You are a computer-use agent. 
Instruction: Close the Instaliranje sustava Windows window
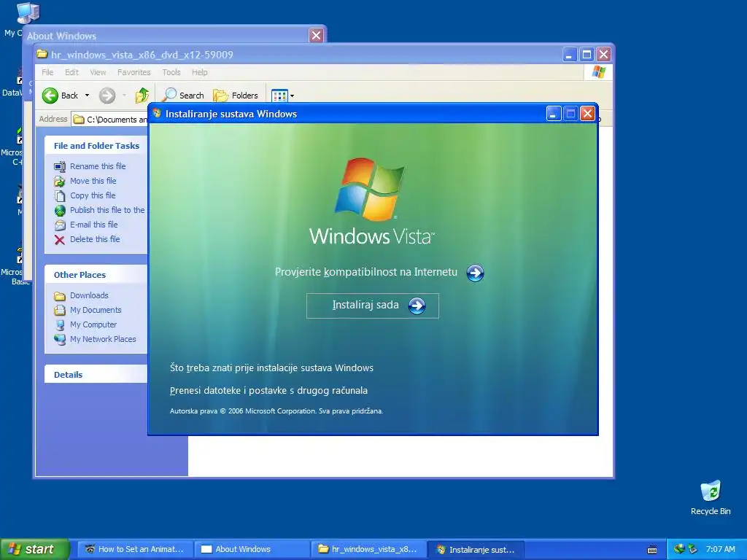click(588, 113)
